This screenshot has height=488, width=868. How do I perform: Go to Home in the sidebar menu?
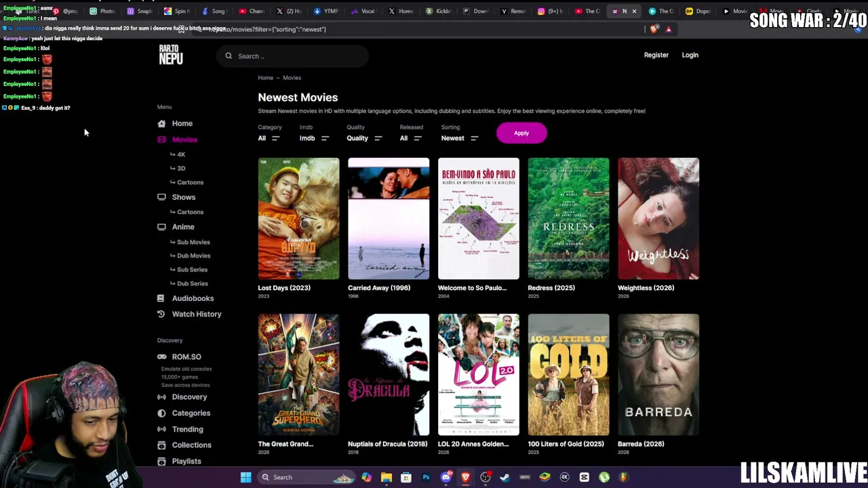(182, 123)
